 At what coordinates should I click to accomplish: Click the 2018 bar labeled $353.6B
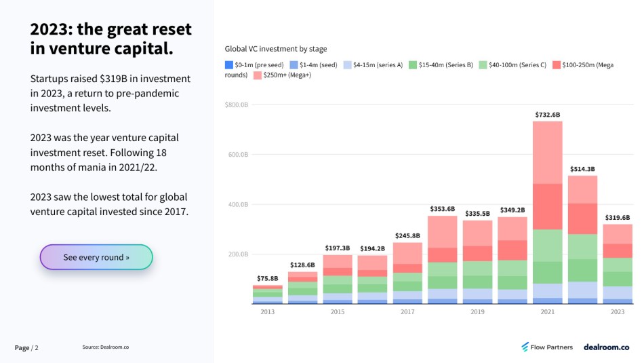[x=443, y=260]
